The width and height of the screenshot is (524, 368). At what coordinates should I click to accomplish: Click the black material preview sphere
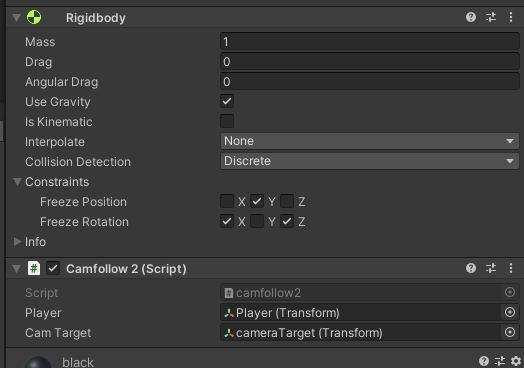[x=38, y=362]
